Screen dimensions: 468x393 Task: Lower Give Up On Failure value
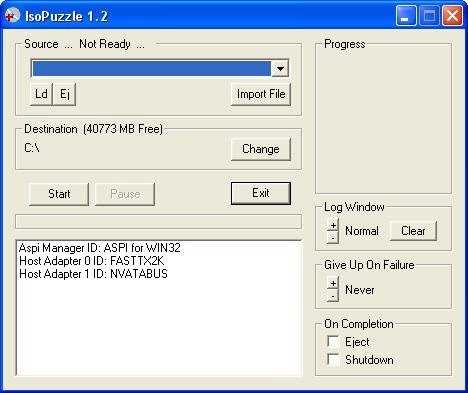[x=333, y=296]
